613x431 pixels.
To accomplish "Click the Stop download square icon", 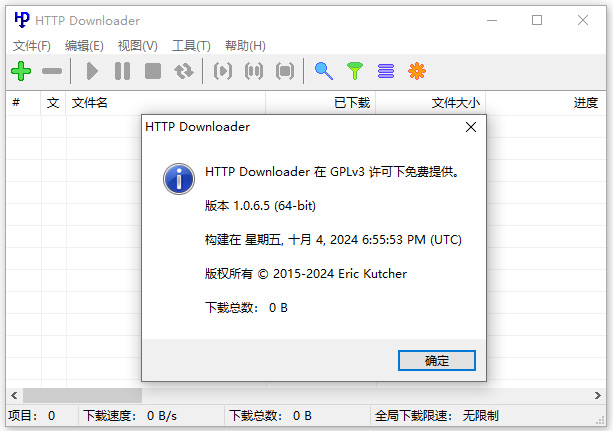I will tap(153, 71).
